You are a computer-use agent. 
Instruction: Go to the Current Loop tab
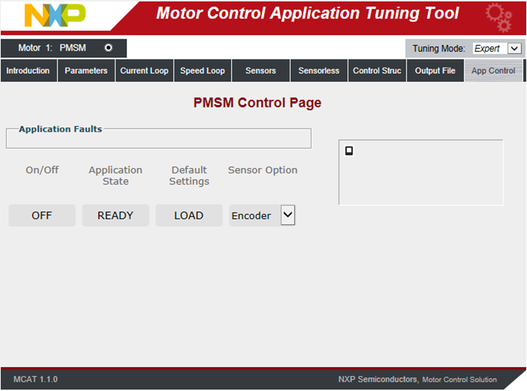tap(145, 71)
